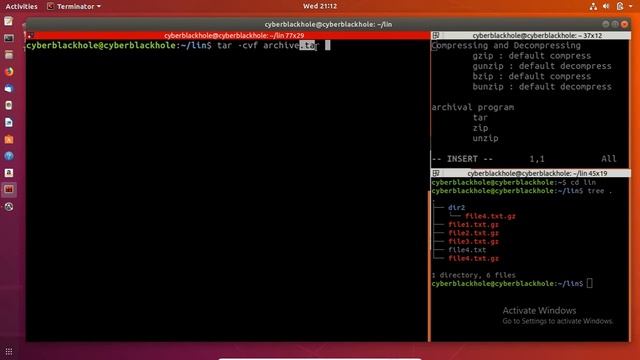Click 'gunzip : default decompress' line
This screenshot has height=360, width=640.
542,66
